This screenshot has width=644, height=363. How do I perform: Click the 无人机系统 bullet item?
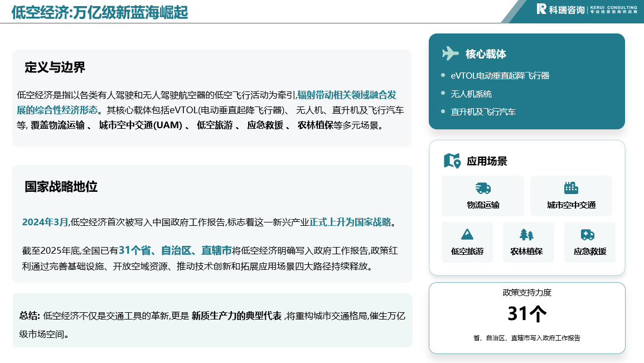point(471,94)
